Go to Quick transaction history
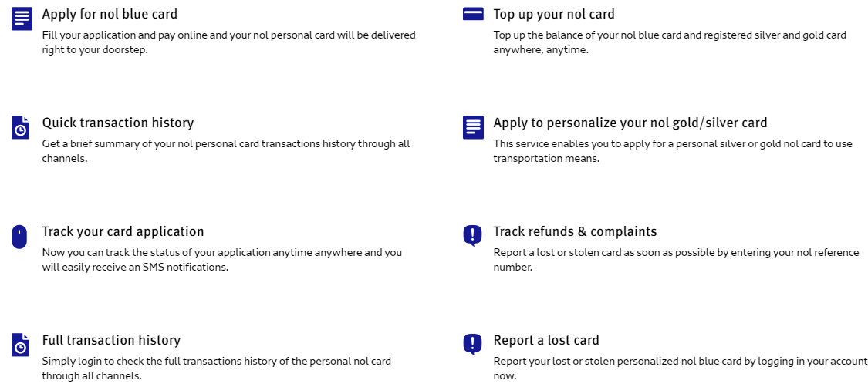Viewport: 868px width, 387px height. pos(118,123)
